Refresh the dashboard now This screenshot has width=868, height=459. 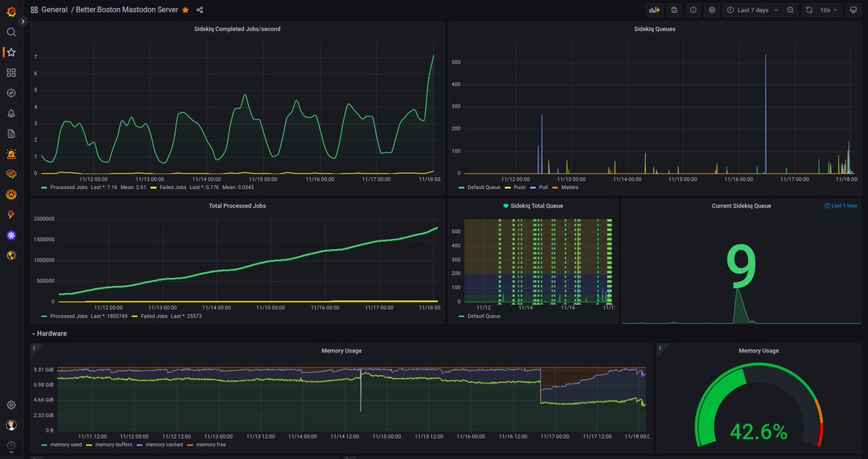809,10
